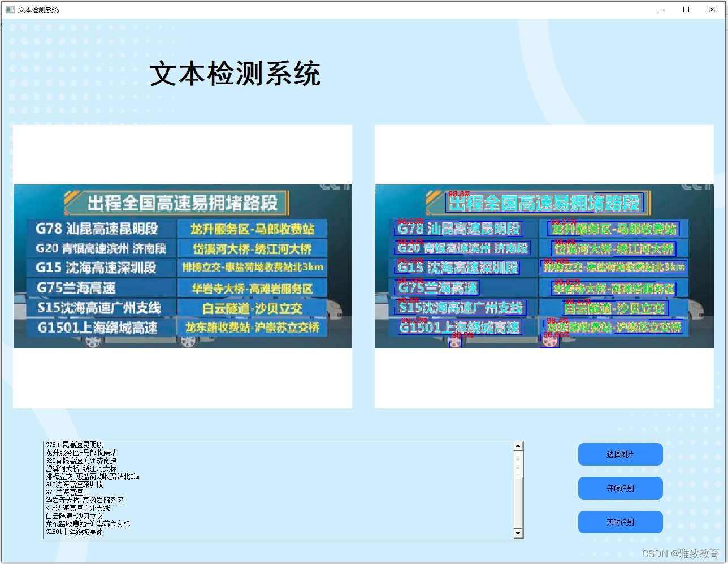Click the original traffic image on the left
Screen dimensions: 728x564
click(x=182, y=266)
